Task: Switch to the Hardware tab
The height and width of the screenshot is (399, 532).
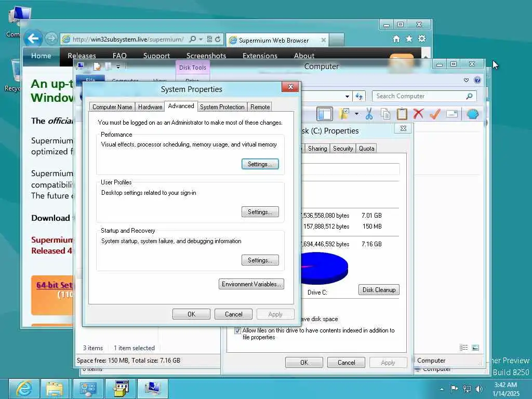Action: pos(150,107)
